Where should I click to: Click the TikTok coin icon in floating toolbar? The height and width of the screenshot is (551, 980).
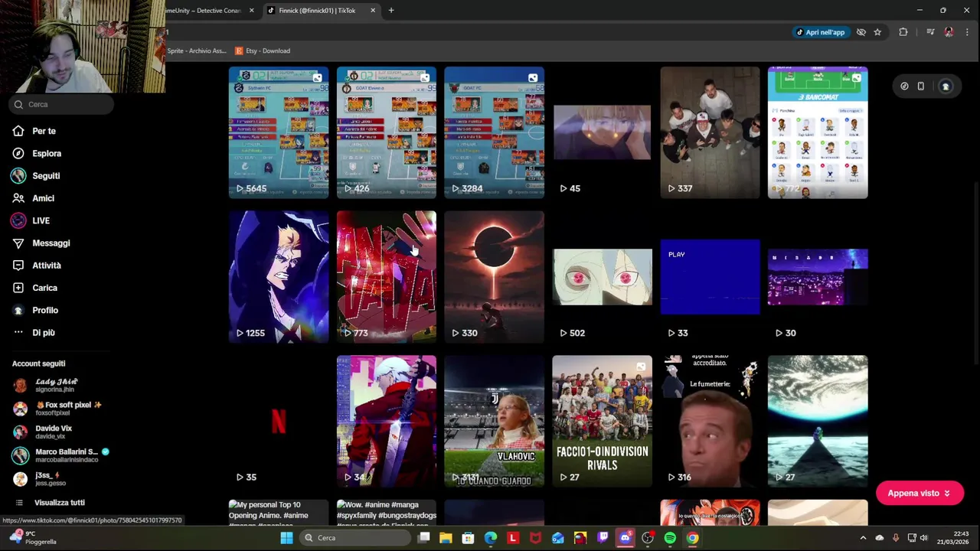pos(904,86)
